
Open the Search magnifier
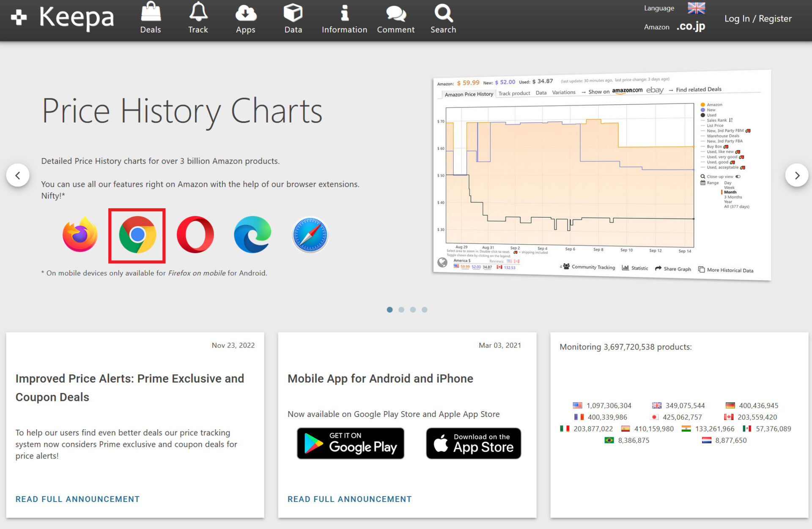(443, 18)
